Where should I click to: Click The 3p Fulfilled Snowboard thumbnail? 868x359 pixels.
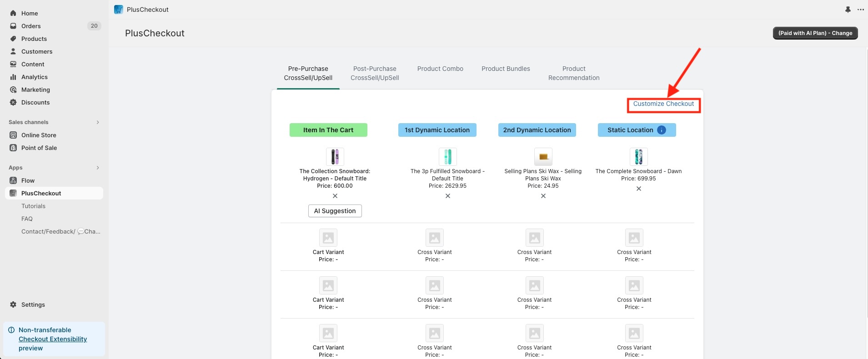(447, 157)
